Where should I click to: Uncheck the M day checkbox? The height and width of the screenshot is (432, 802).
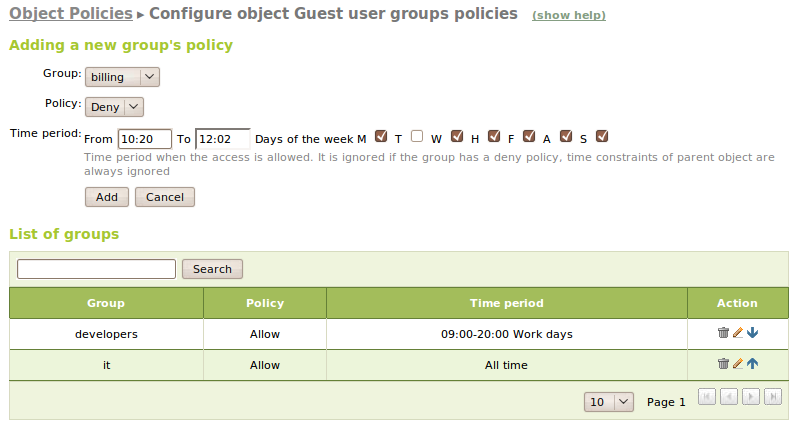coord(380,137)
